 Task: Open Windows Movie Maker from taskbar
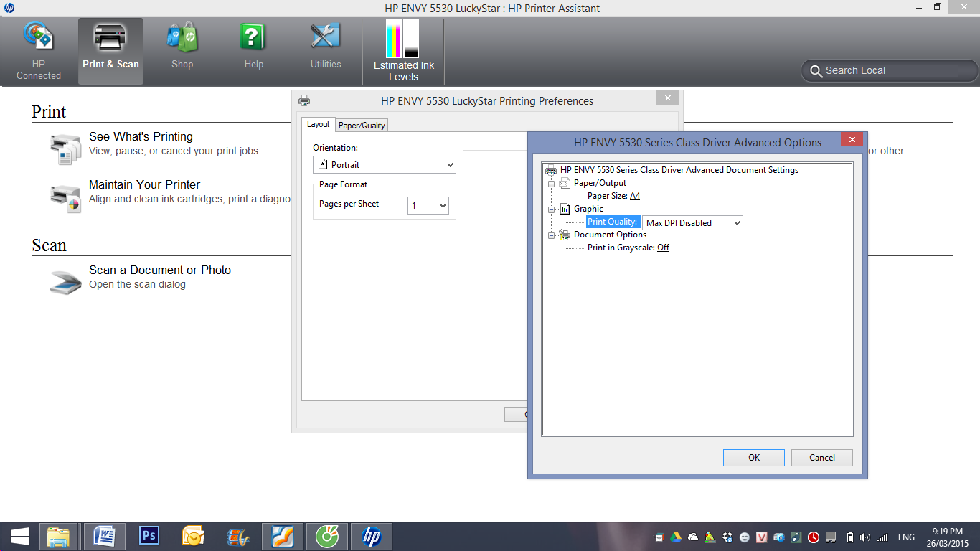(x=238, y=537)
